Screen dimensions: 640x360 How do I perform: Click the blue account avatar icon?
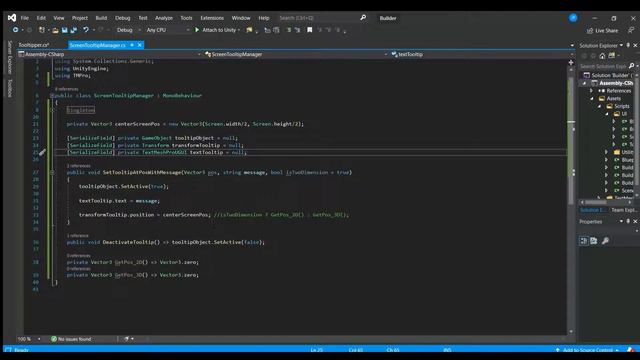click(573, 18)
